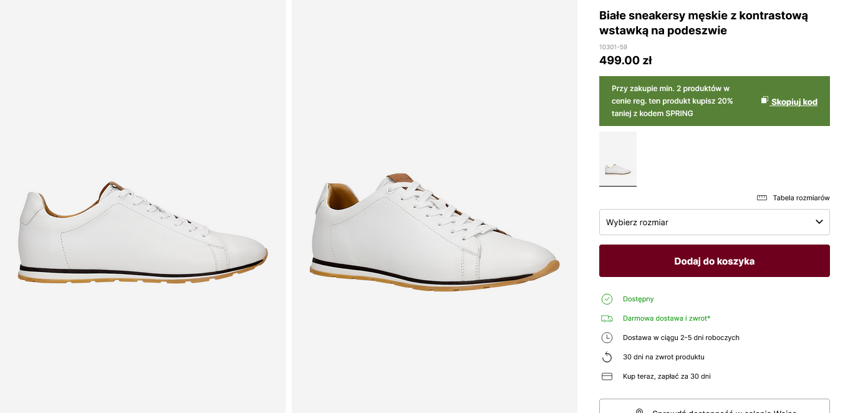The height and width of the screenshot is (413, 868).
Task: Click the Kup teraz, zapłać za 30 dni text
Action: pyautogui.click(x=666, y=376)
